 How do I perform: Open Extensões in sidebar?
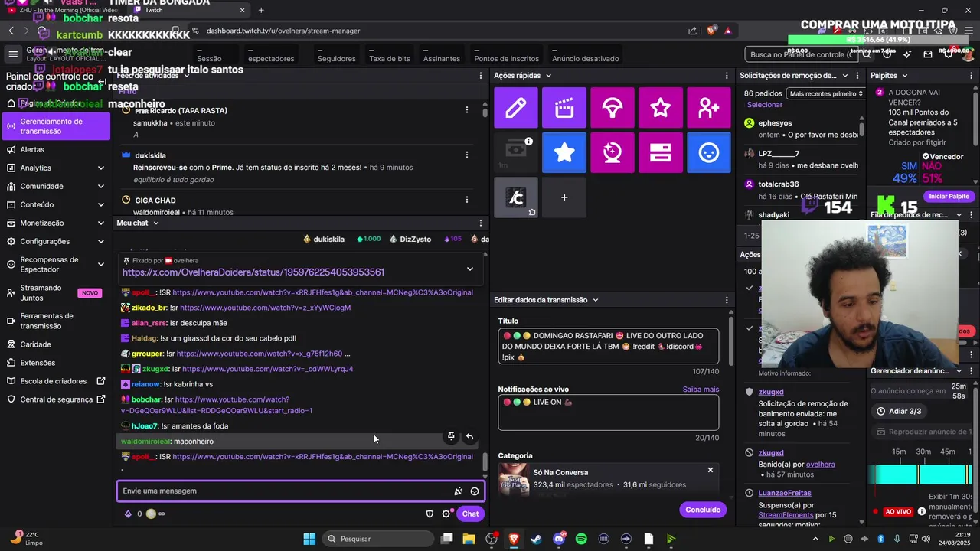pyautogui.click(x=56, y=363)
